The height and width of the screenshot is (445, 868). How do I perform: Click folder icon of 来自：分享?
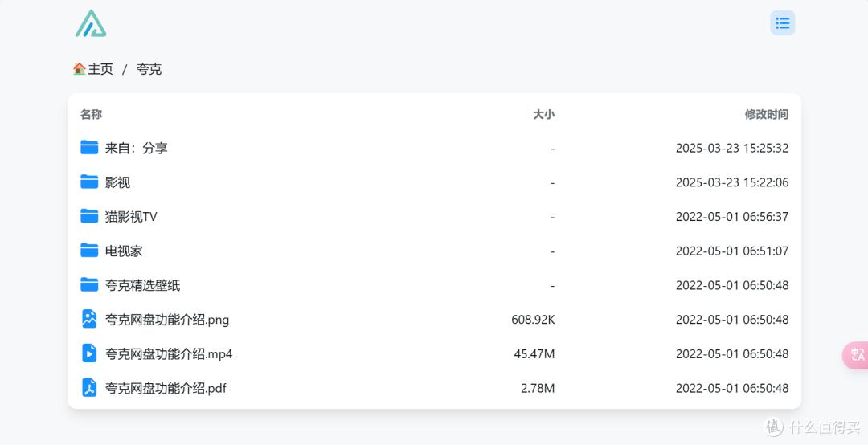(x=89, y=148)
